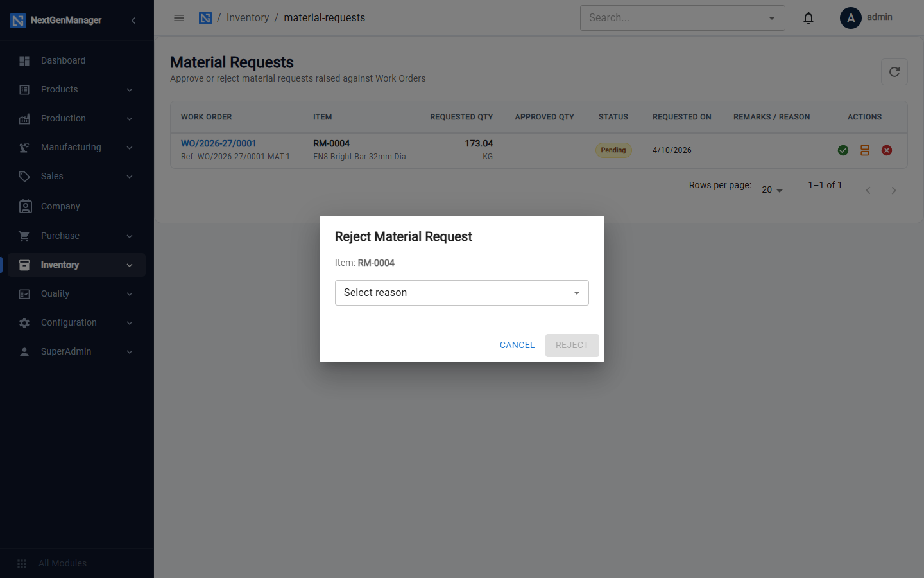Click the disabled Reject button
The width and height of the screenshot is (924, 578).
(x=572, y=345)
